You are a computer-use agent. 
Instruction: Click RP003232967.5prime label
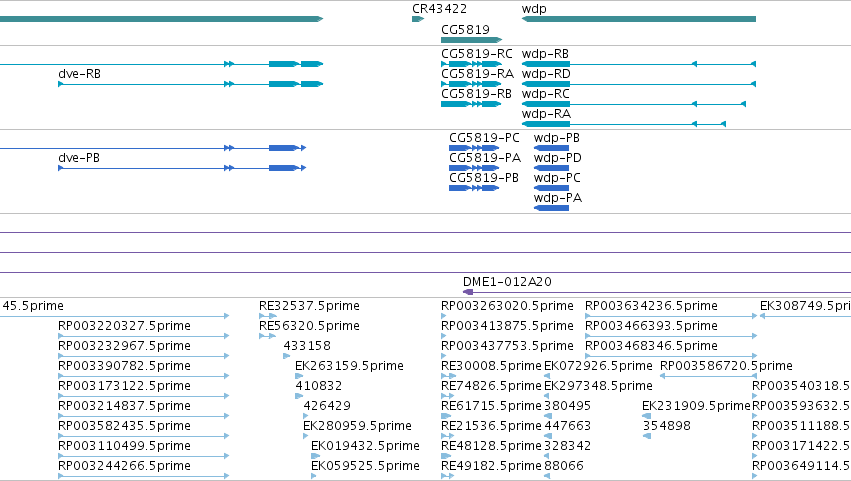(x=124, y=346)
